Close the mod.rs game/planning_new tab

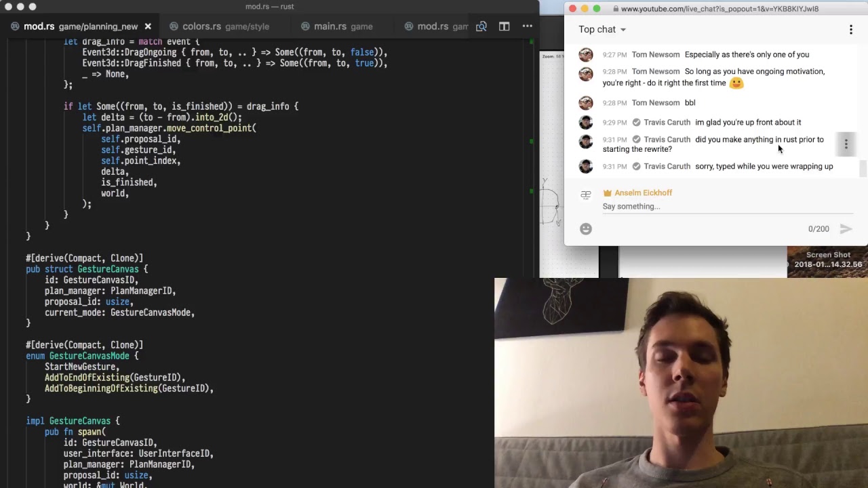pos(148,26)
